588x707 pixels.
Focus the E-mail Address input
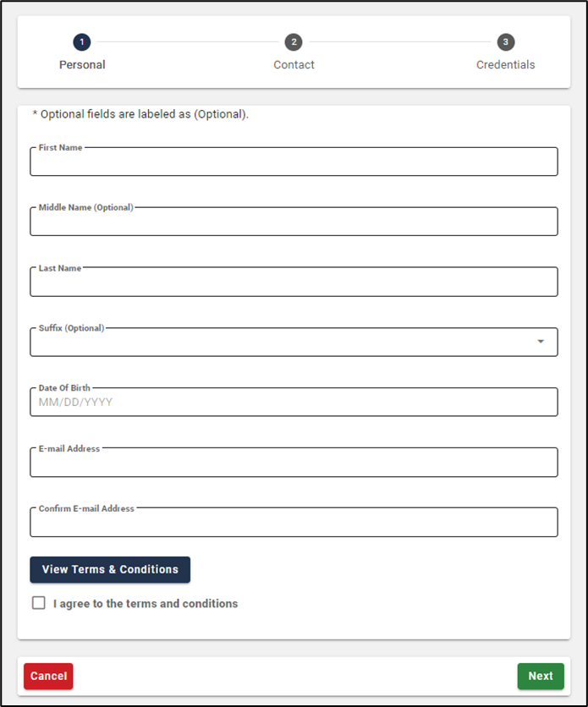(x=294, y=463)
